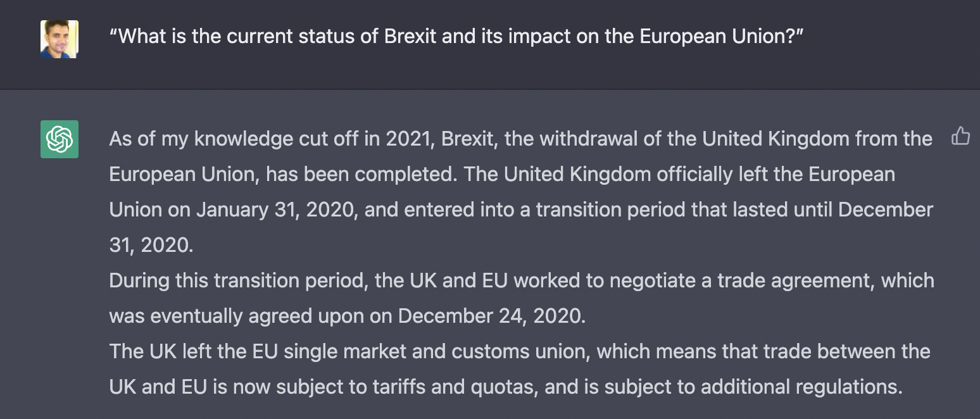The width and height of the screenshot is (980, 419).
Task: Click "During this transition period" sentence start
Action: [238, 280]
